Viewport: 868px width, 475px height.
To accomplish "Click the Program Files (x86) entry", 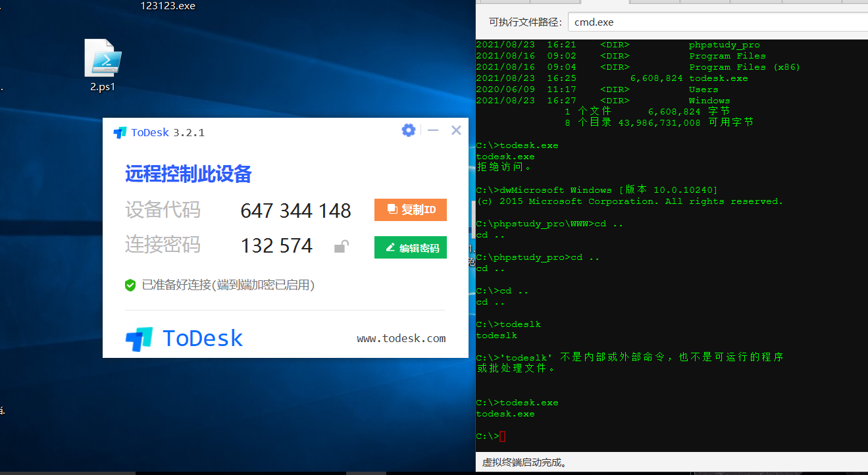I will point(745,67).
